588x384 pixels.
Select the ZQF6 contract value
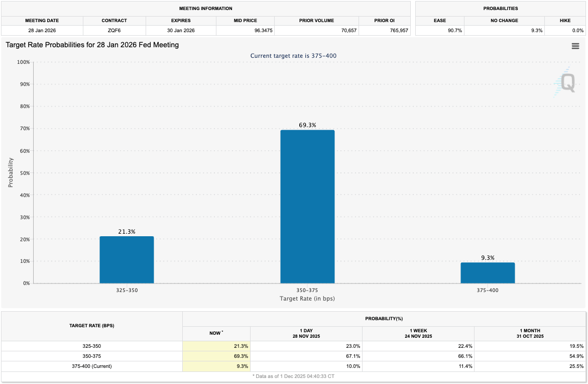114,30
